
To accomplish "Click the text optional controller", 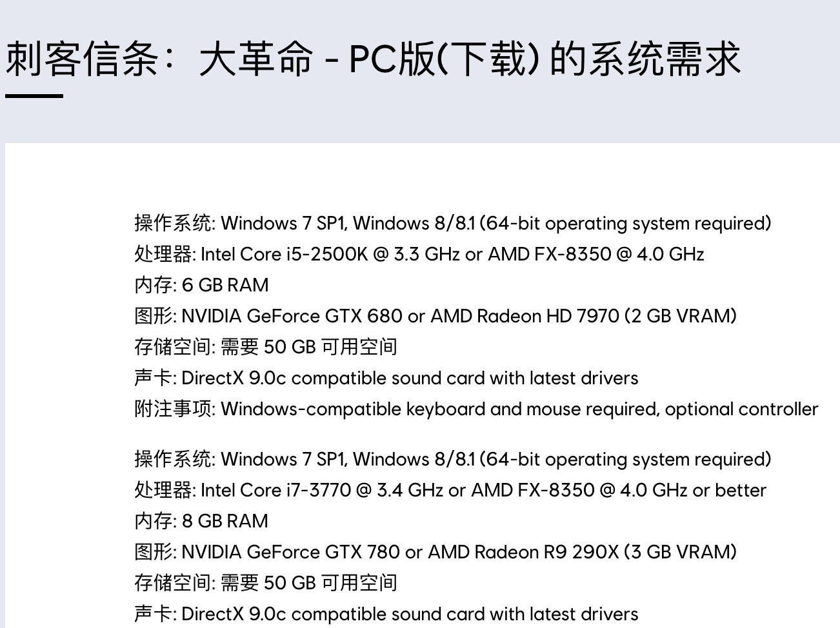I will point(741,409).
